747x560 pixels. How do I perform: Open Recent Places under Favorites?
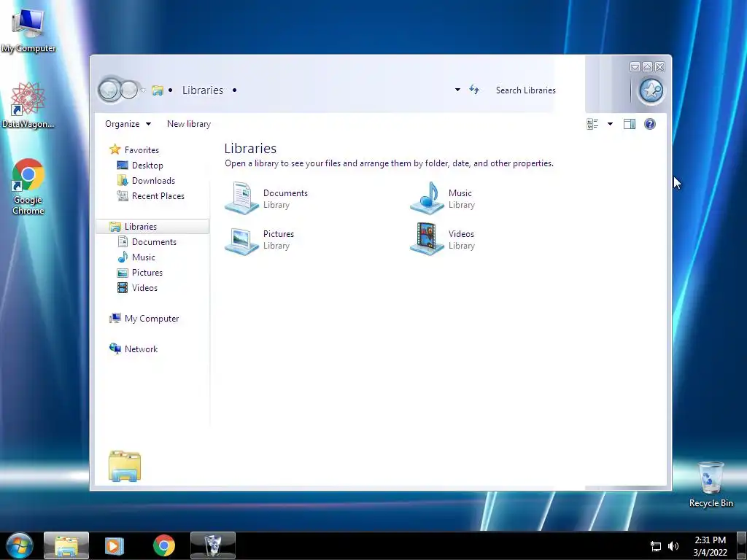coord(158,195)
